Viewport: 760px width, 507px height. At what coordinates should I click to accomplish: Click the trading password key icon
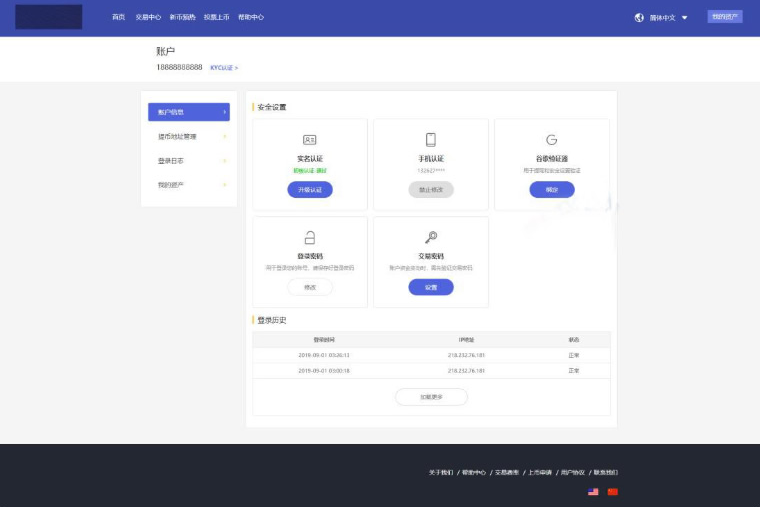pos(431,238)
